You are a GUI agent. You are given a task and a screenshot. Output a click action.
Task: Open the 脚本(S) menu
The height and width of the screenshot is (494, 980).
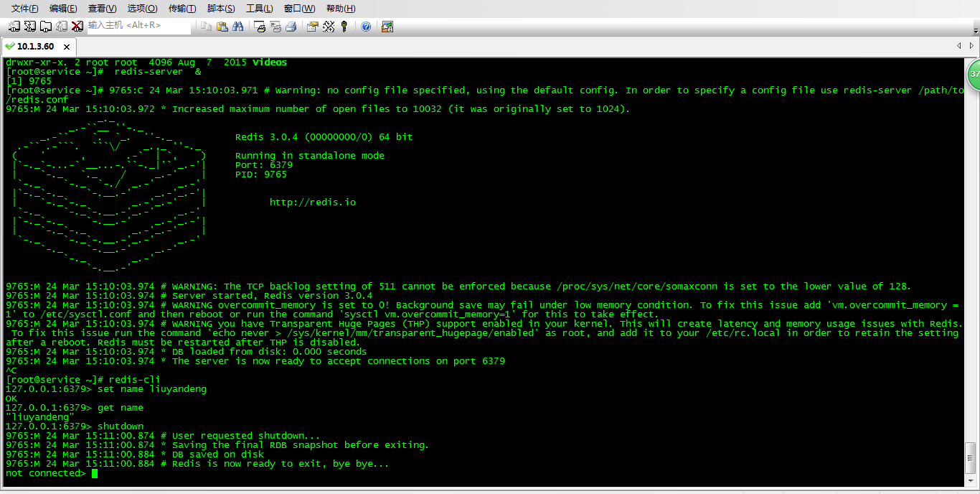(x=220, y=9)
